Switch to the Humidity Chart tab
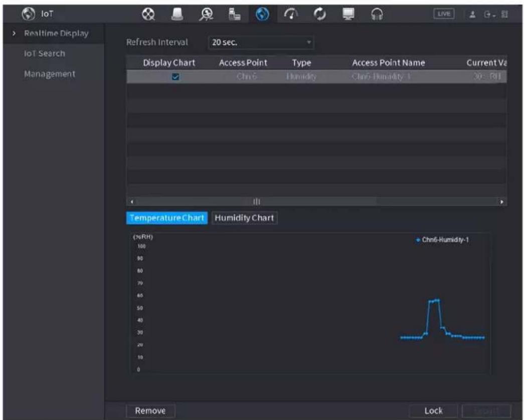The image size is (524, 420). [x=244, y=218]
